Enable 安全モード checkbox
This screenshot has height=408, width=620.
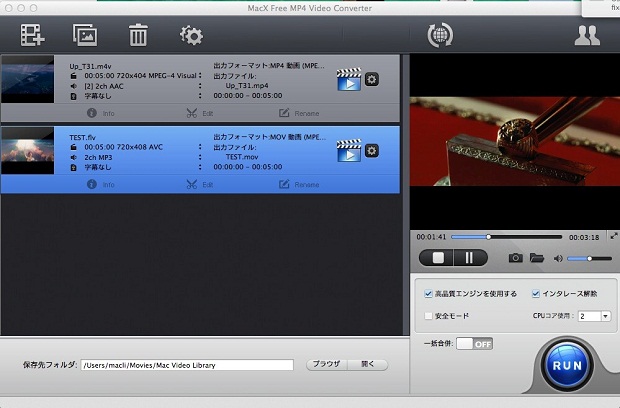tap(428, 316)
